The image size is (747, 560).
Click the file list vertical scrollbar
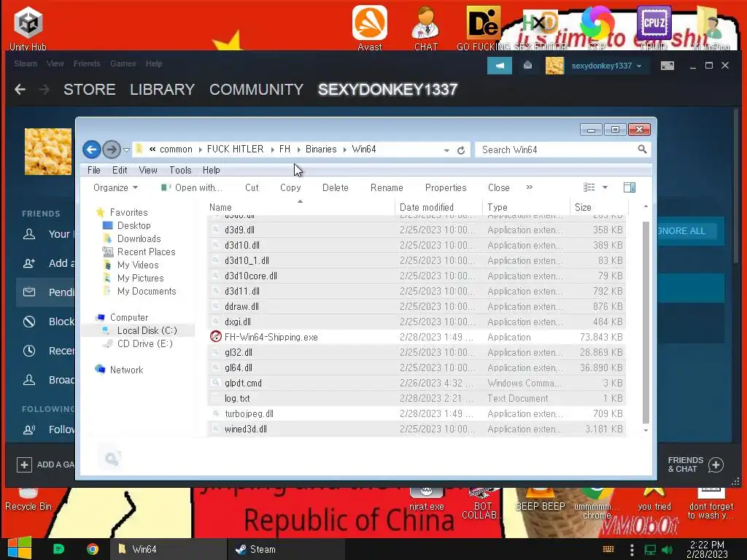[x=646, y=322]
